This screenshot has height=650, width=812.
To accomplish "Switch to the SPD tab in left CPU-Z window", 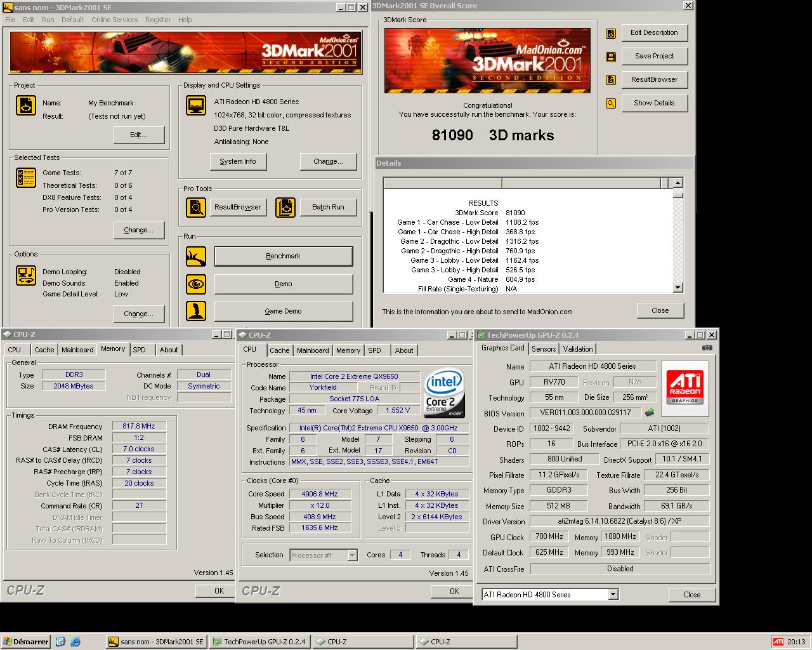I will click(x=140, y=350).
